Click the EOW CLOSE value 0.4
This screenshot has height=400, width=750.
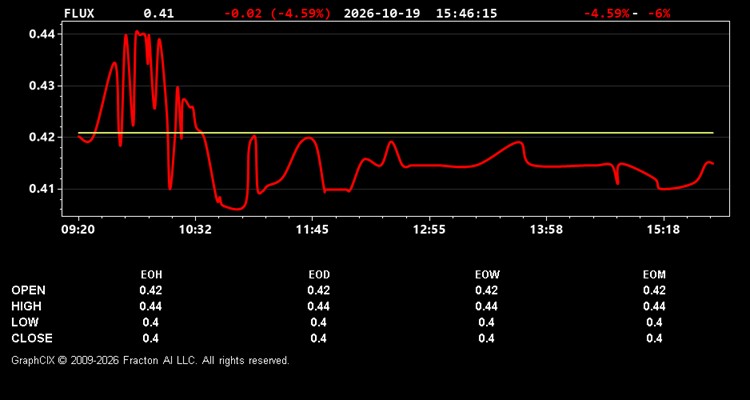[486, 338]
